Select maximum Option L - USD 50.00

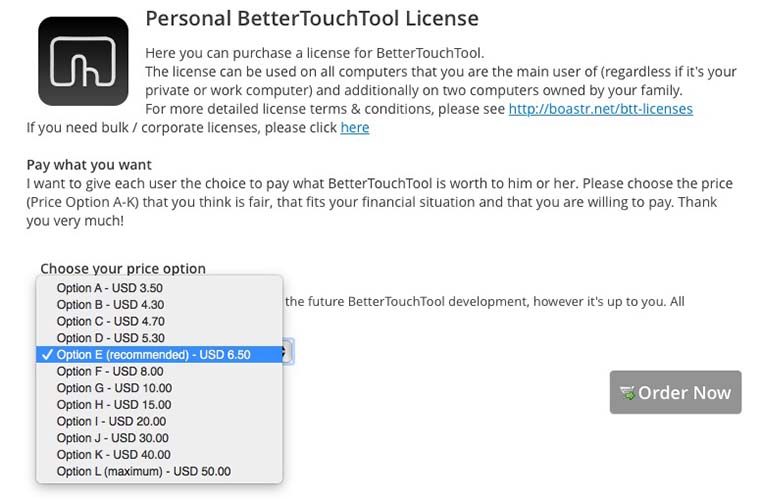143,471
